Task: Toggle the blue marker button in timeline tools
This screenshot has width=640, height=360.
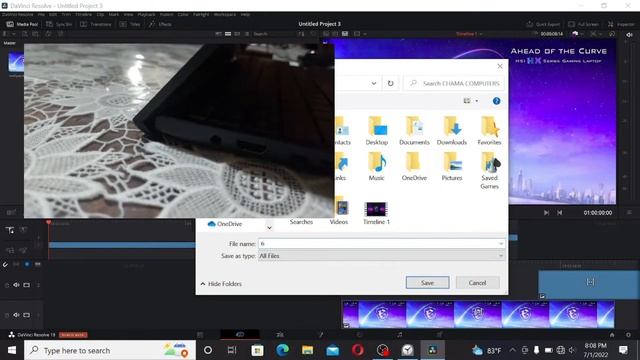Action: pos(27,264)
